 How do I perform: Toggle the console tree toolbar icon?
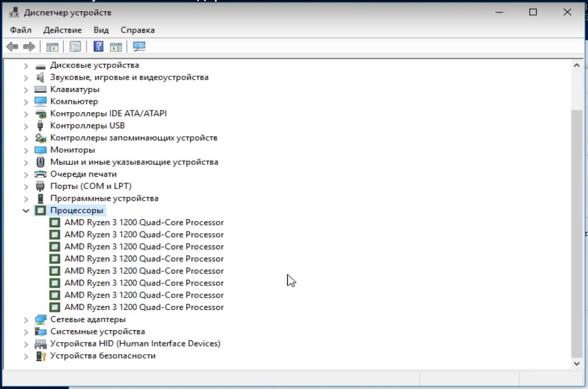click(x=52, y=47)
